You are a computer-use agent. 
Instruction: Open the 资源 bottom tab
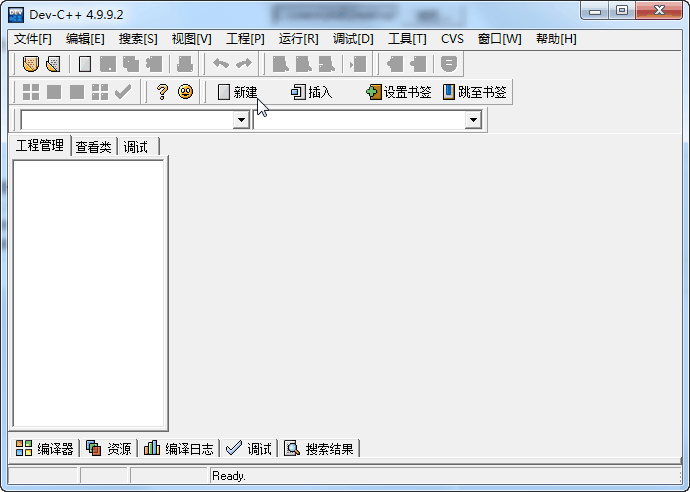[x=108, y=448]
